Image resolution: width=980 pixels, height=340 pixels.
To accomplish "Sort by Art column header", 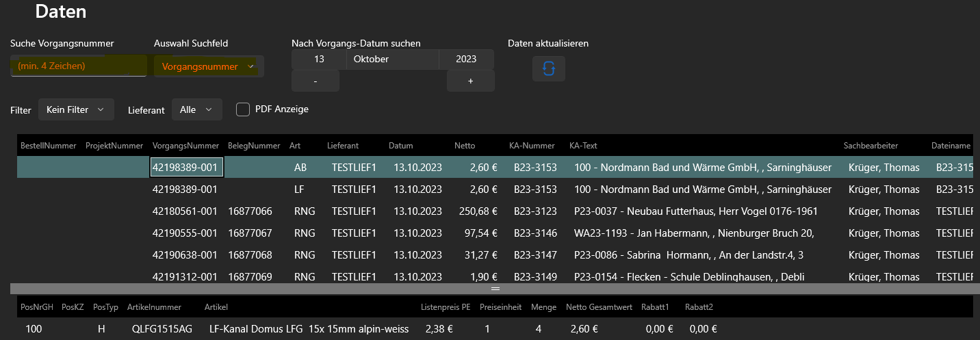I will pos(295,146).
